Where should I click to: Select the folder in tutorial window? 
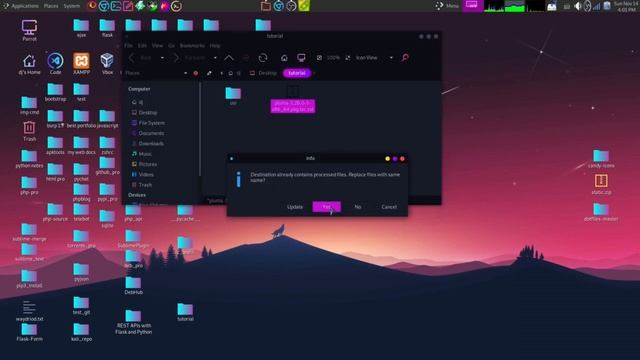point(233,96)
